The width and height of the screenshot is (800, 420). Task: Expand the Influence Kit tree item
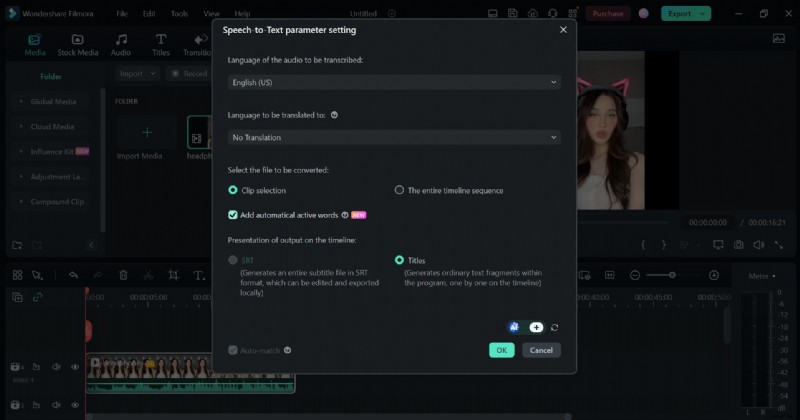21,152
